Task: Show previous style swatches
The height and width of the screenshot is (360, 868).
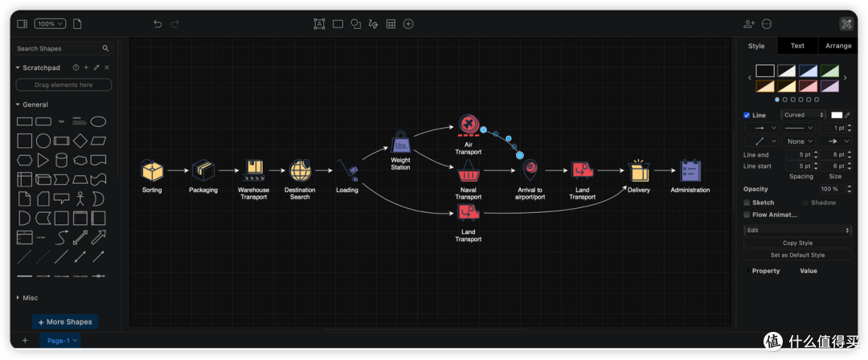Action: [750, 78]
